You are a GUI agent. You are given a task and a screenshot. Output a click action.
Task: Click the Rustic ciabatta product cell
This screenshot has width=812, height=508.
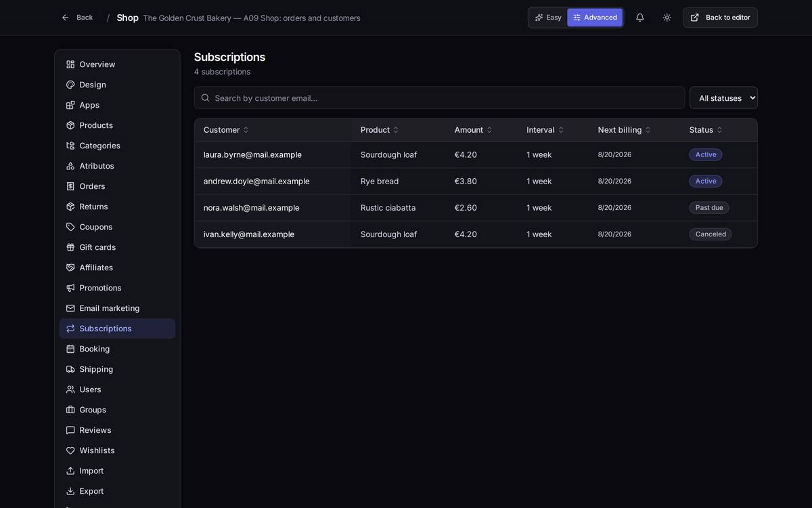[388, 208]
